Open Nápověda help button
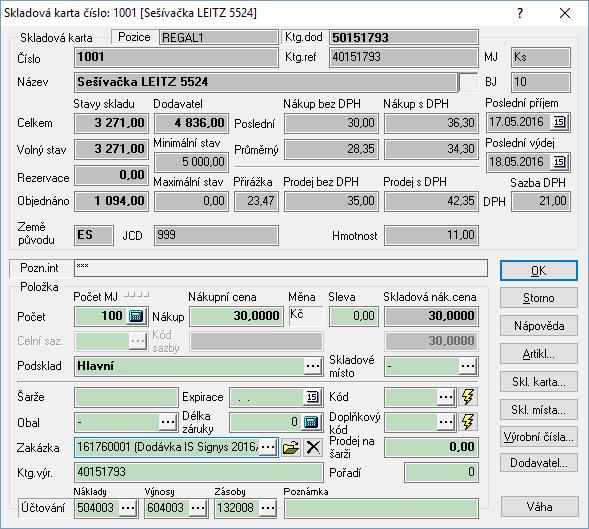The image size is (589, 529). tap(539, 326)
